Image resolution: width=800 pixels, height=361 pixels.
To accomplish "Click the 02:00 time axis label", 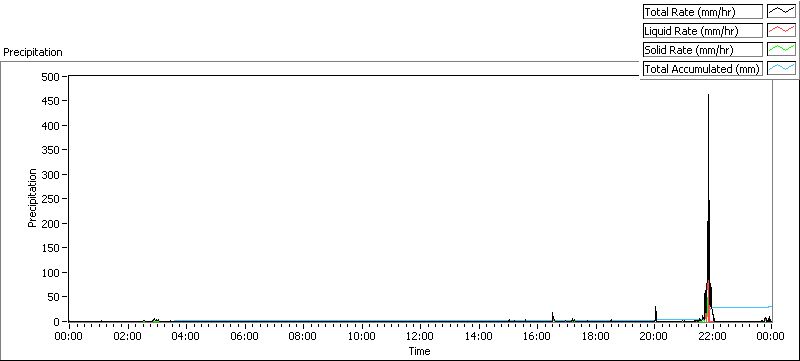I will [x=127, y=336].
